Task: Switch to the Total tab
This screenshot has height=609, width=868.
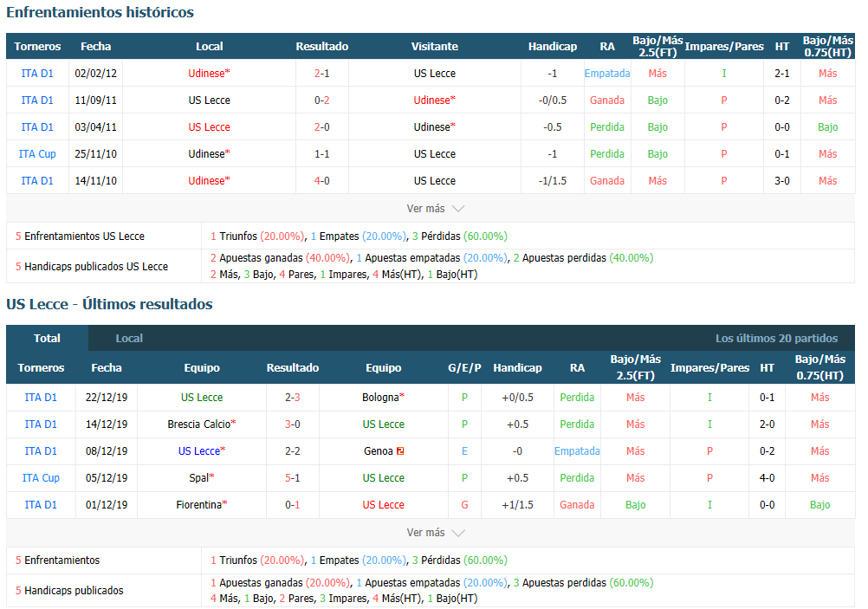Action: point(47,338)
